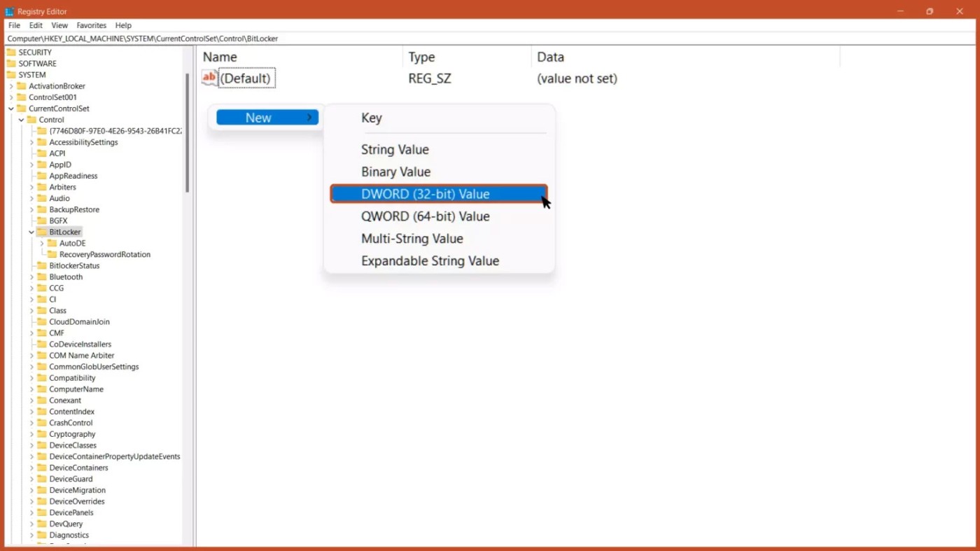
Task: Expand the BackupRestore tree node
Action: 31,209
